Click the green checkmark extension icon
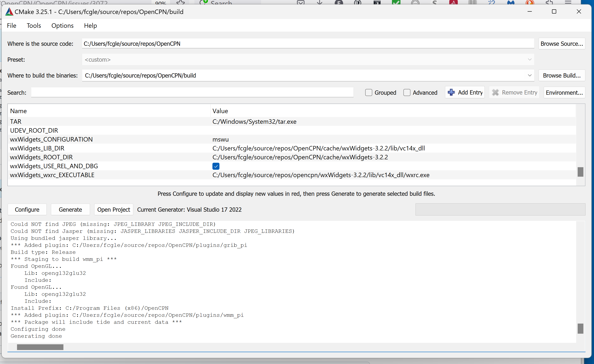This screenshot has height=364, width=594. tap(396, 3)
